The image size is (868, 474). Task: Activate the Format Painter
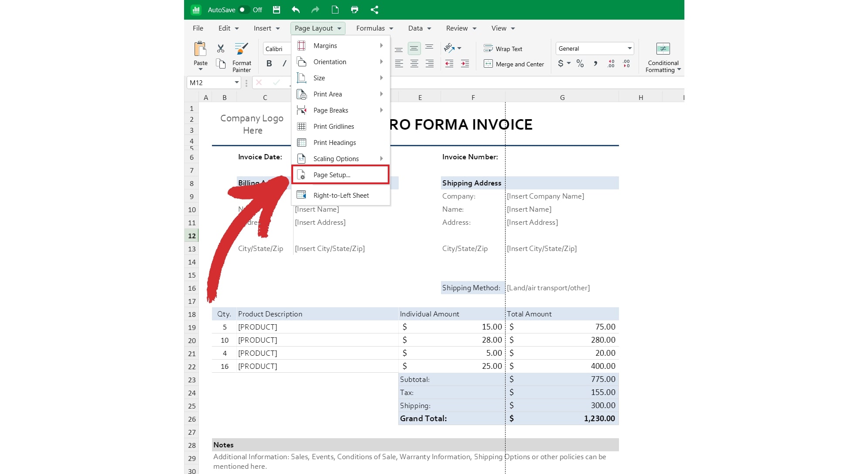(242, 57)
